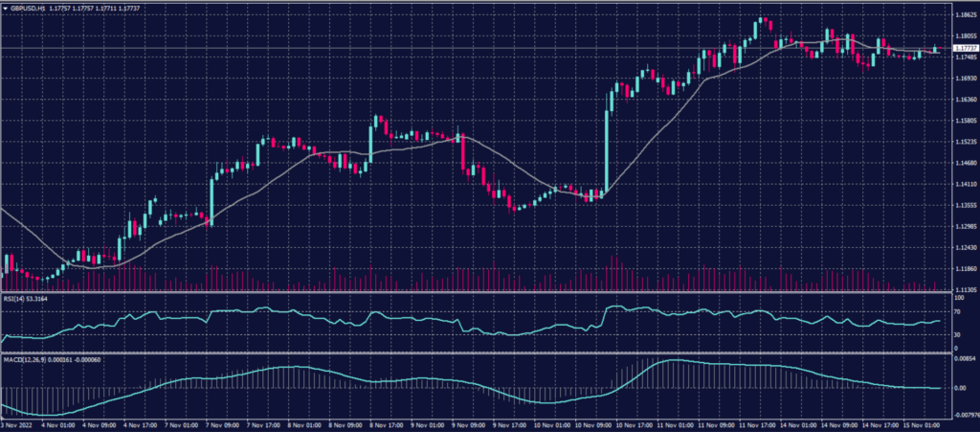Click the 3 Nov 2022 date label
Image resolution: width=980 pixels, height=432 pixels.
[19, 422]
